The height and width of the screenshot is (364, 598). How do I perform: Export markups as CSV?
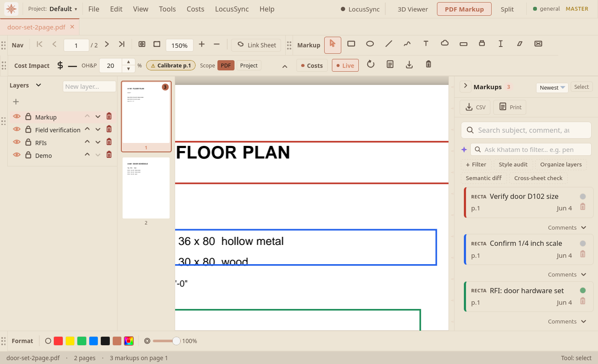pyautogui.click(x=475, y=107)
